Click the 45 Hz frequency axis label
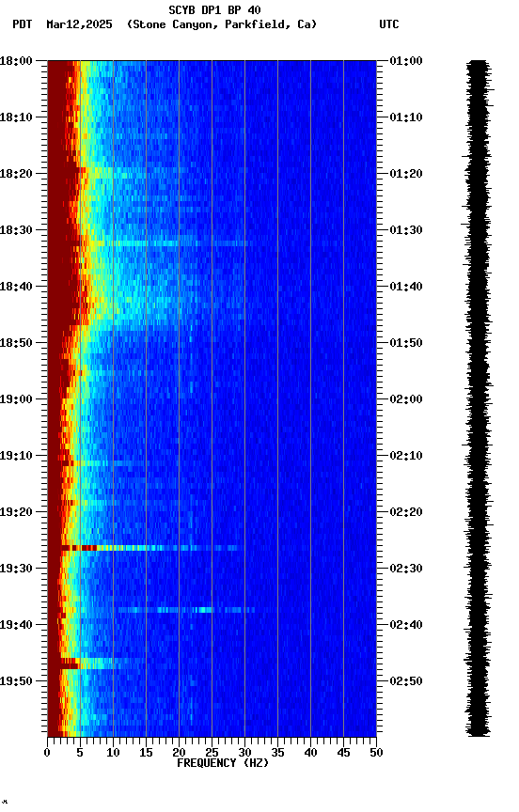The image size is (519, 812). pyautogui.click(x=343, y=753)
